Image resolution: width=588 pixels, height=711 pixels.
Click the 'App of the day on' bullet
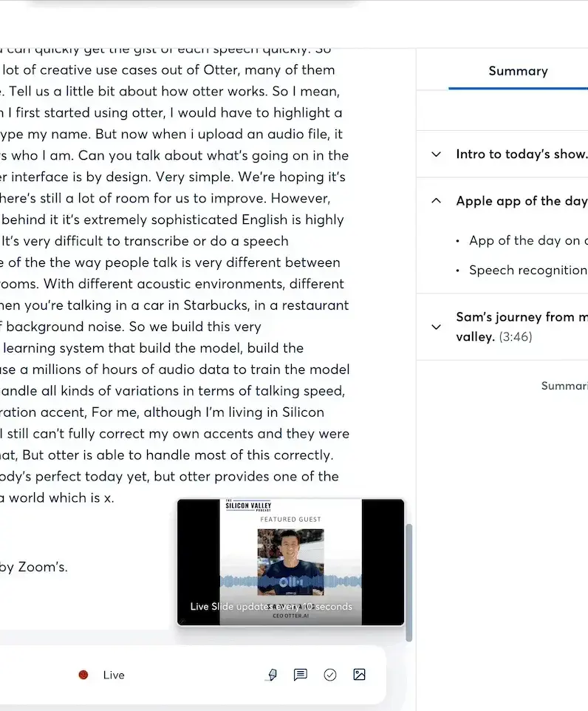(528, 240)
